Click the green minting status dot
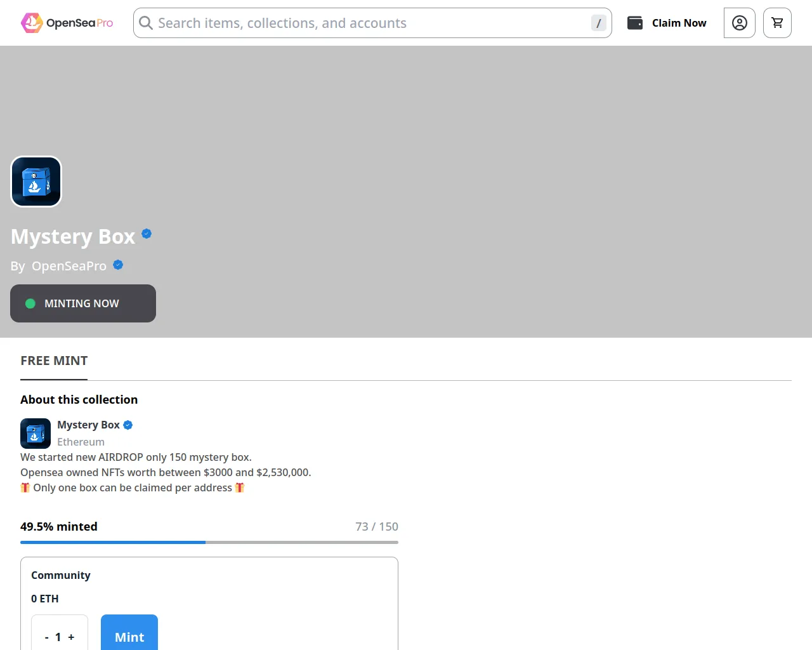The height and width of the screenshot is (650, 812). pyautogui.click(x=30, y=303)
